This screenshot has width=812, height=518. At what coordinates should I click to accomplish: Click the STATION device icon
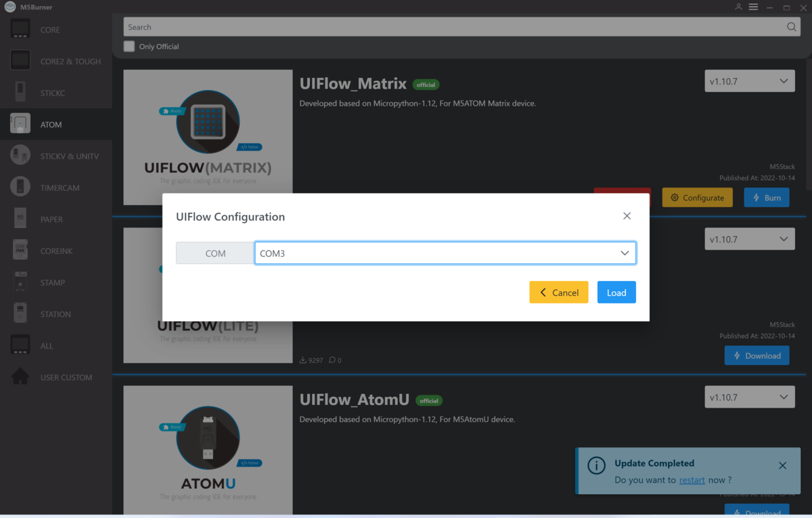point(20,314)
